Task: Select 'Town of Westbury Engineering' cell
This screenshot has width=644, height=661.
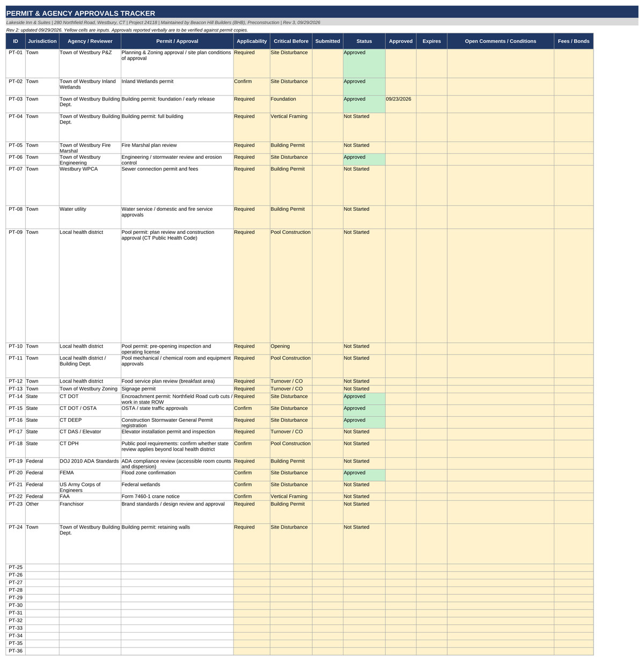Action: pyautogui.click(x=90, y=159)
